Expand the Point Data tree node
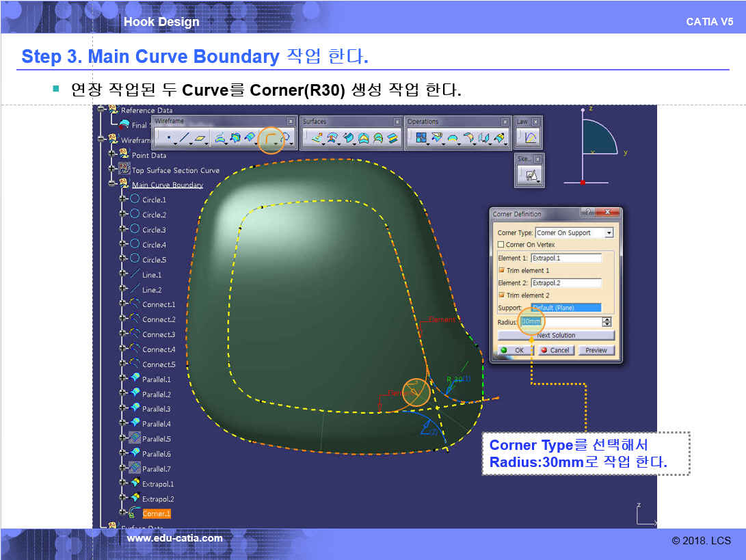746x560 pixels. pos(113,155)
